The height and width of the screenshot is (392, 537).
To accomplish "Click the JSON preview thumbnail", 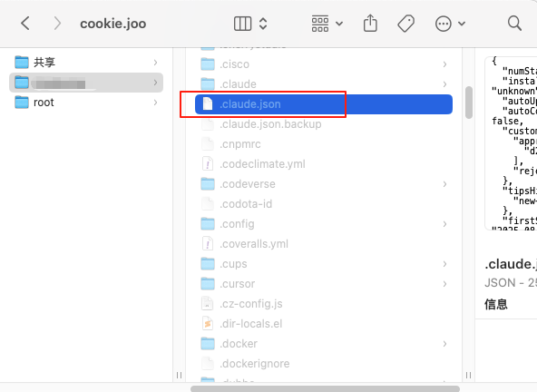I will (511, 143).
